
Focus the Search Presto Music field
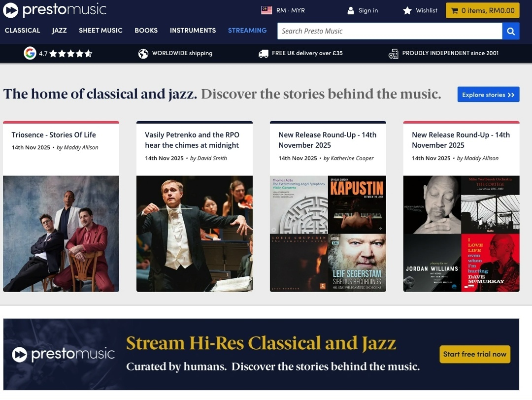tap(390, 31)
